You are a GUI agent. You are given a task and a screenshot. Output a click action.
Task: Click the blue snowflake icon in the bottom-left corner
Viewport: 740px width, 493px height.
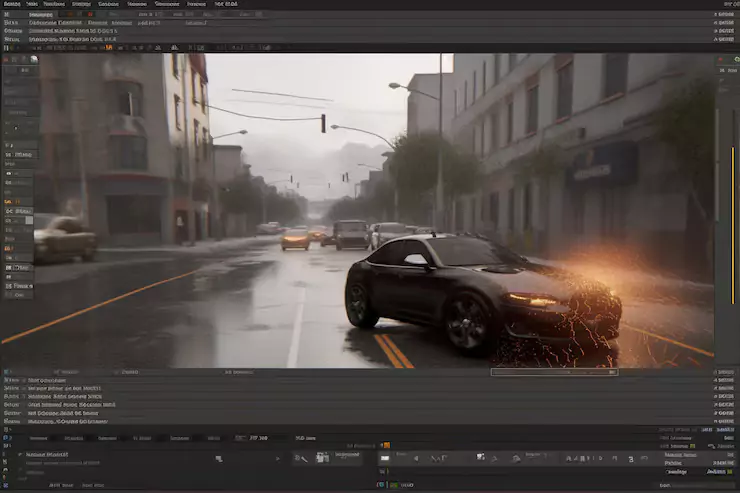coord(6,485)
